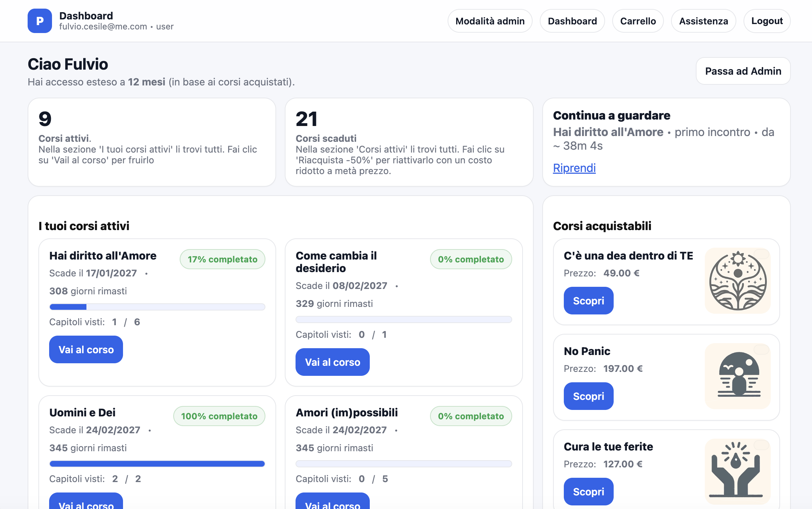Click the progress bar of Uomini e Dei
The width and height of the screenshot is (812, 509).
tap(157, 463)
